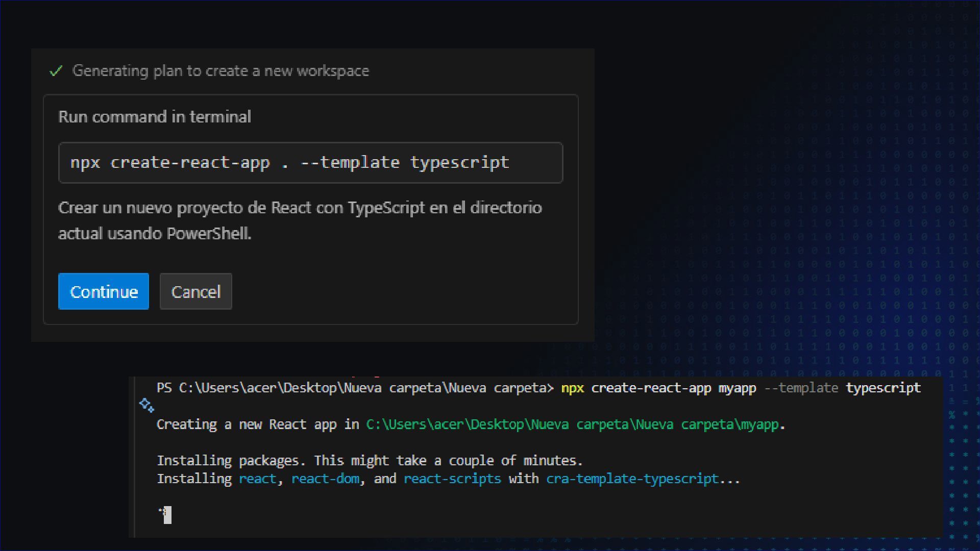Click 'react-dom' in the terminal output

tap(325, 479)
